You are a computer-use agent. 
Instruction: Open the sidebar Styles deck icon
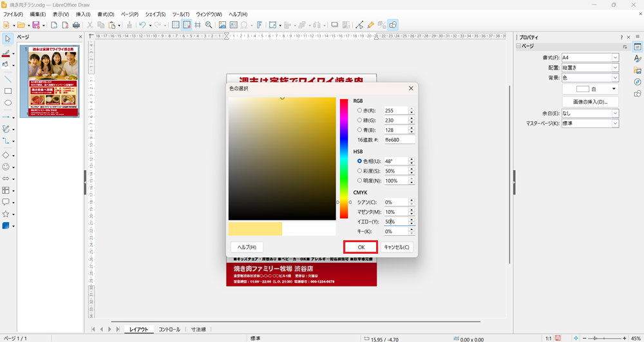coord(638,59)
